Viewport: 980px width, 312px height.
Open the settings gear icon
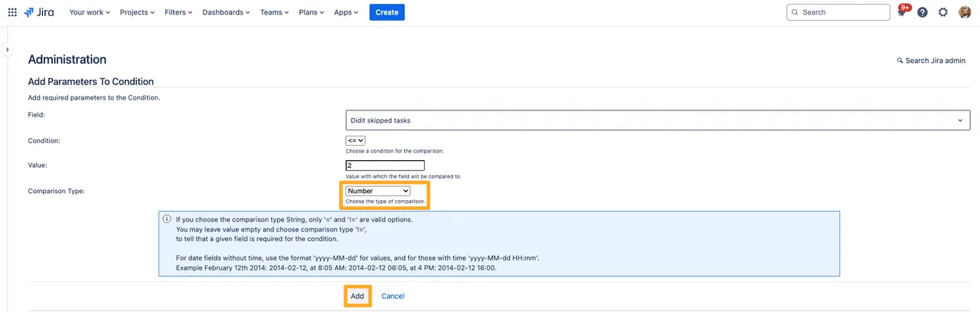943,12
